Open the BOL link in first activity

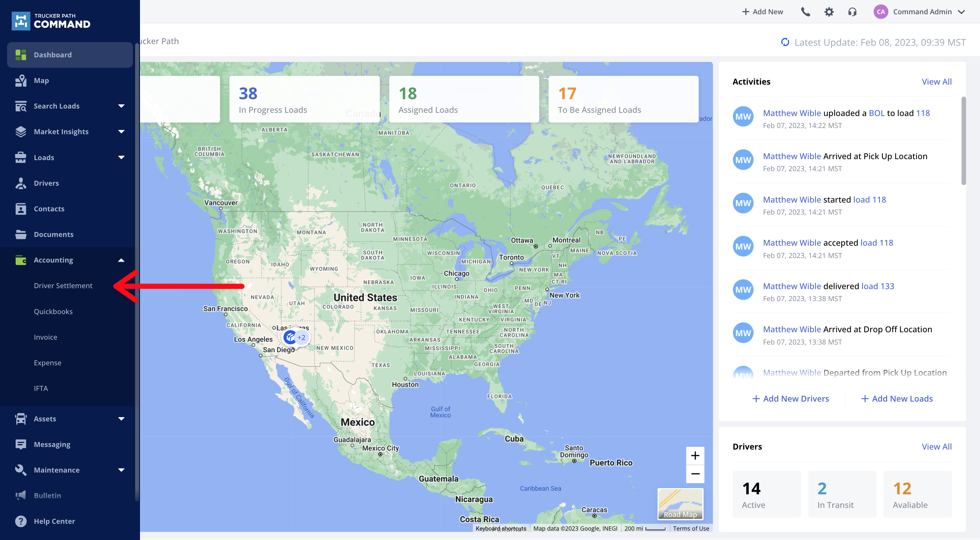point(877,113)
